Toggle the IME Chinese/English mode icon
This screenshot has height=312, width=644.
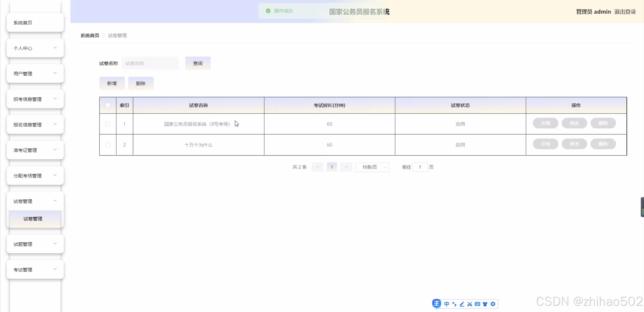[446, 304]
